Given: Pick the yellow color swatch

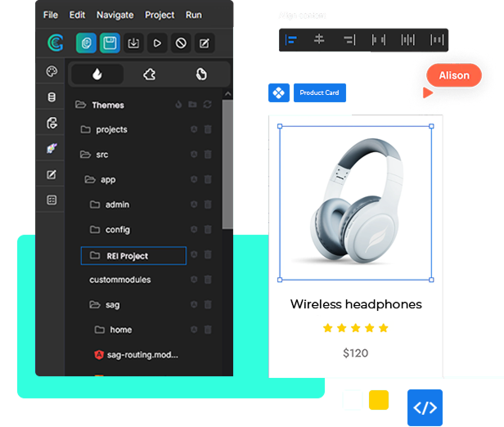Looking at the screenshot, I should [378, 400].
